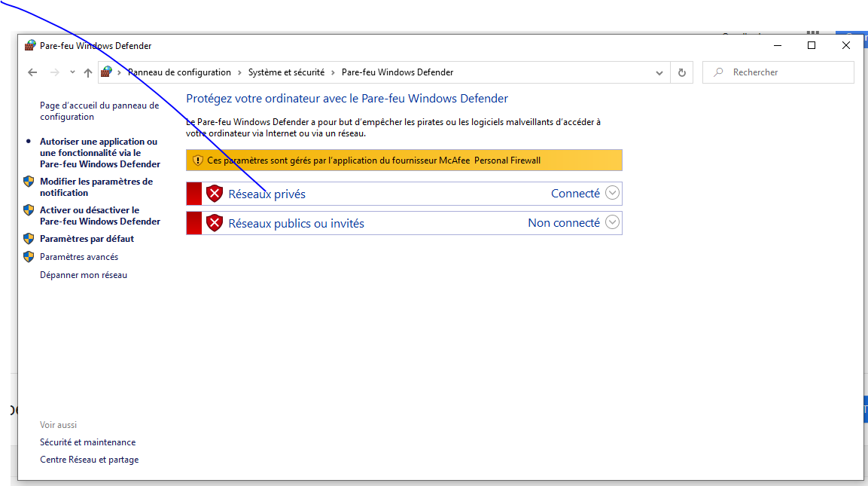868x486 pixels.
Task: Click Non connecté status text
Action: tap(564, 223)
